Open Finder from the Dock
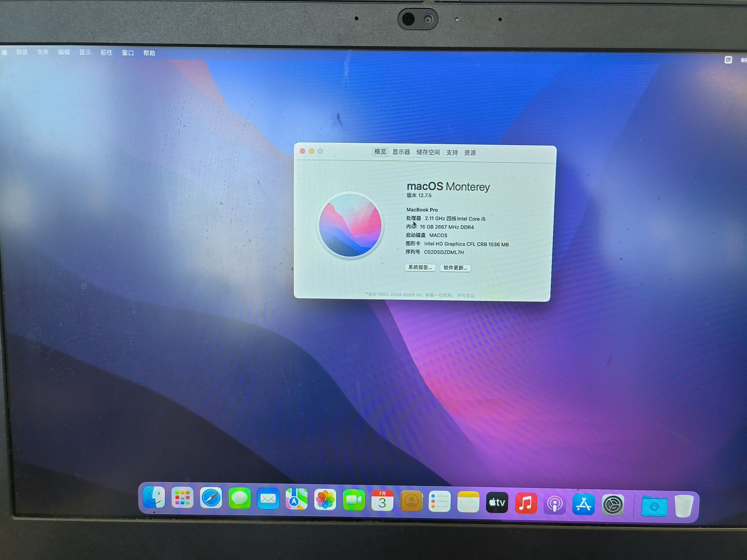Screen dimensions: 747x560 (154, 497)
